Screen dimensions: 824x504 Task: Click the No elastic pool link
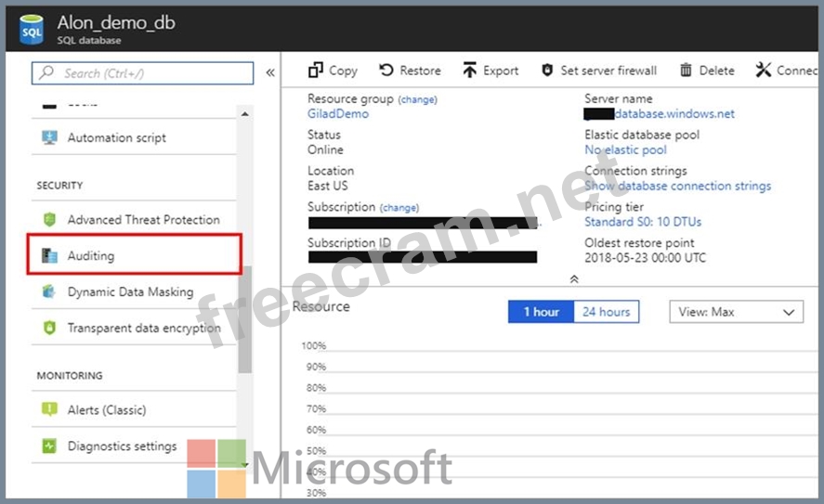tap(625, 149)
